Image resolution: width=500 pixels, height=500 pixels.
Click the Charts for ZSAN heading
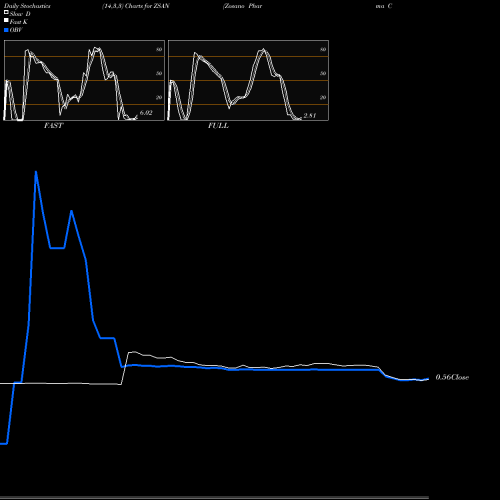point(136,6)
